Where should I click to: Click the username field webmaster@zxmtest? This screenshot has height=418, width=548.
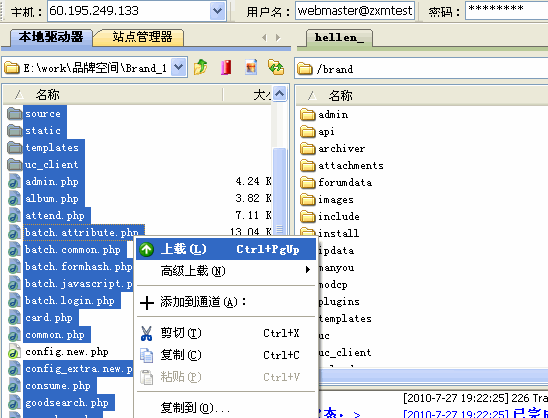click(355, 11)
